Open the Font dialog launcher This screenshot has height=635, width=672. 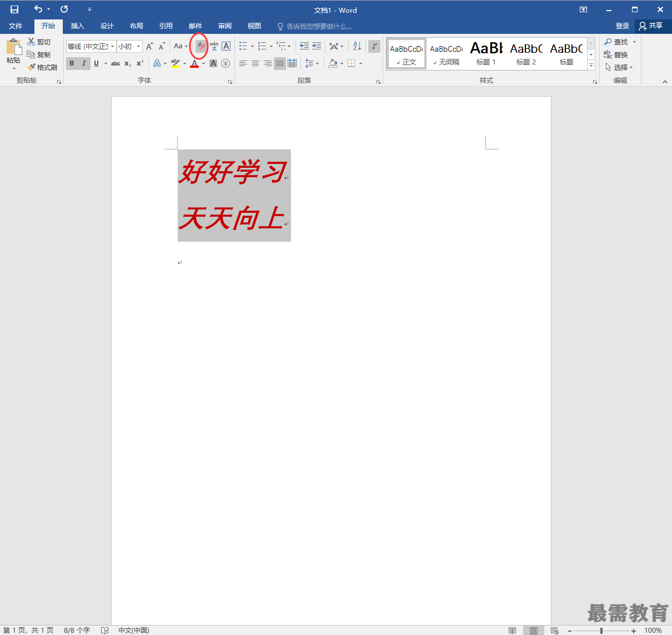(x=230, y=82)
